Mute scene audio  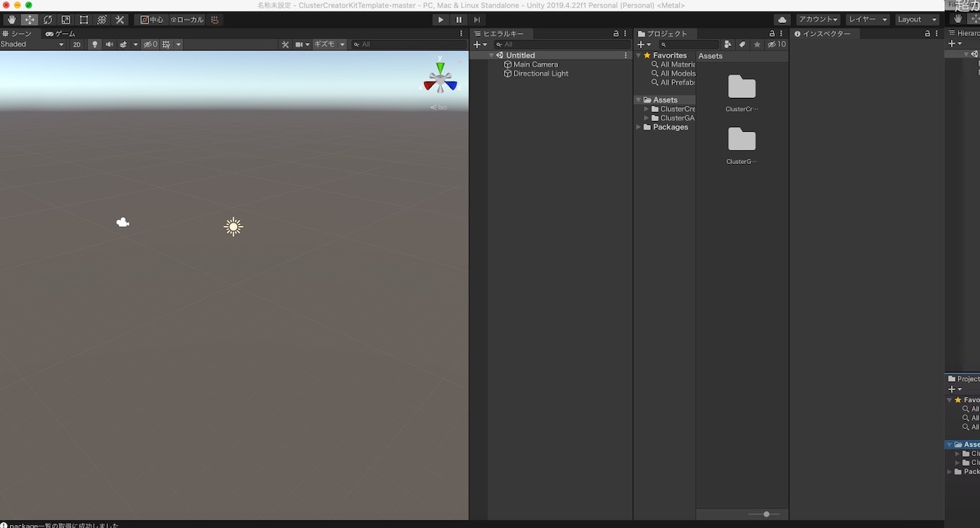(109, 44)
